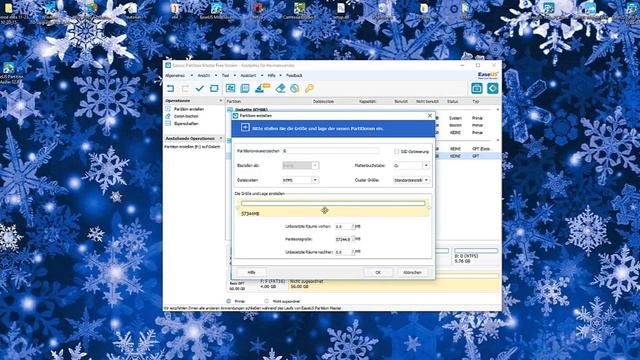The image size is (640, 360).
Task: Confirm the dialog with OK
Action: pyautogui.click(x=378, y=272)
